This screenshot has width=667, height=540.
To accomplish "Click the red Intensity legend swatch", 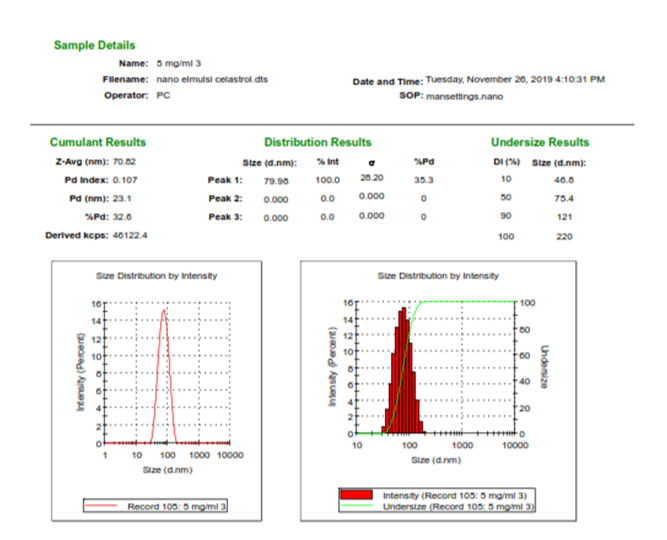I will coord(359,495).
